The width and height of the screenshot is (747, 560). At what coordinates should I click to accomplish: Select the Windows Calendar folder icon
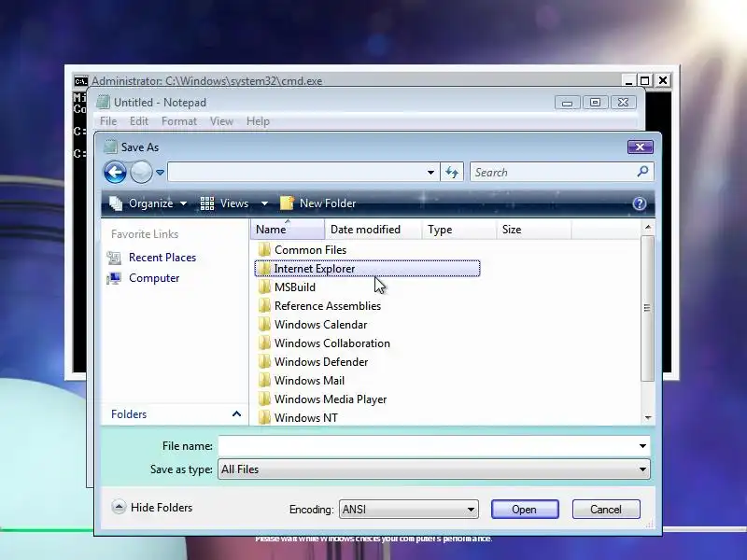(264, 324)
